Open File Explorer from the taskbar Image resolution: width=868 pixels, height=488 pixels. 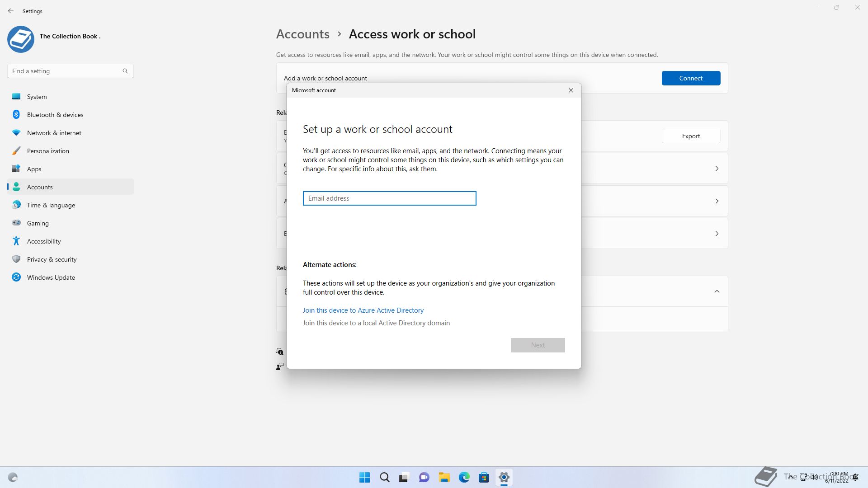tap(444, 478)
